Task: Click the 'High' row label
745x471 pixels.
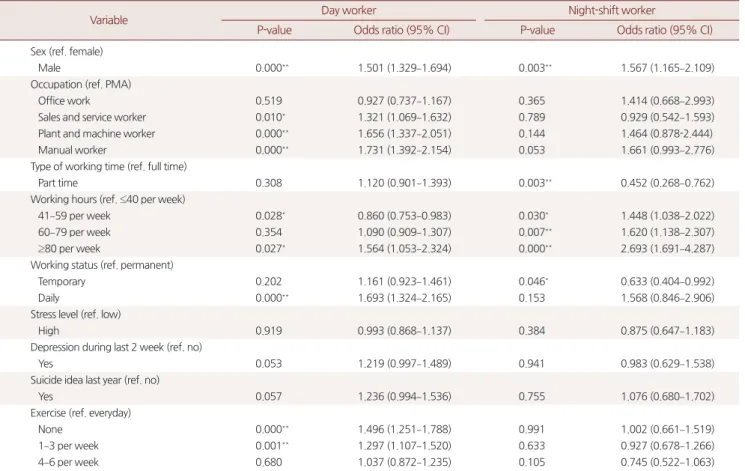Action: [48, 331]
